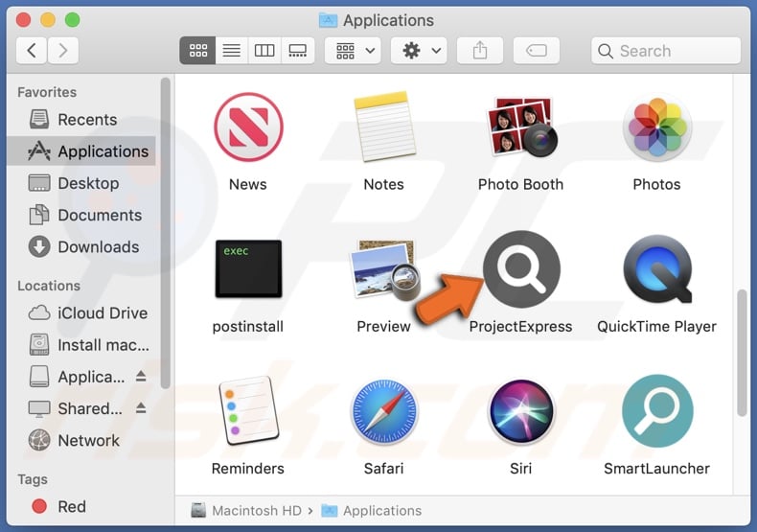Screen dimensions: 757x532
Task: Click the sidebar scrollbar
Action: coord(165,233)
